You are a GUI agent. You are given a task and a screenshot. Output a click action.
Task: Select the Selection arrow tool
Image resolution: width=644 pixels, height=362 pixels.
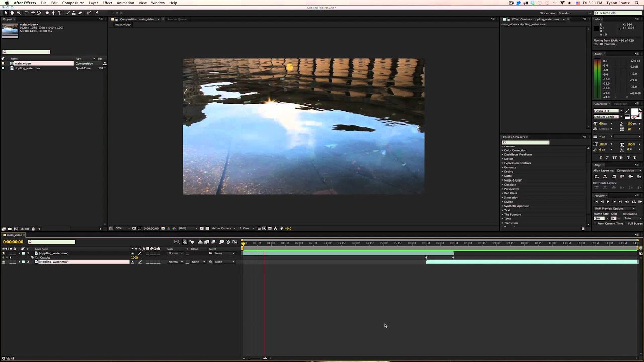6,13
